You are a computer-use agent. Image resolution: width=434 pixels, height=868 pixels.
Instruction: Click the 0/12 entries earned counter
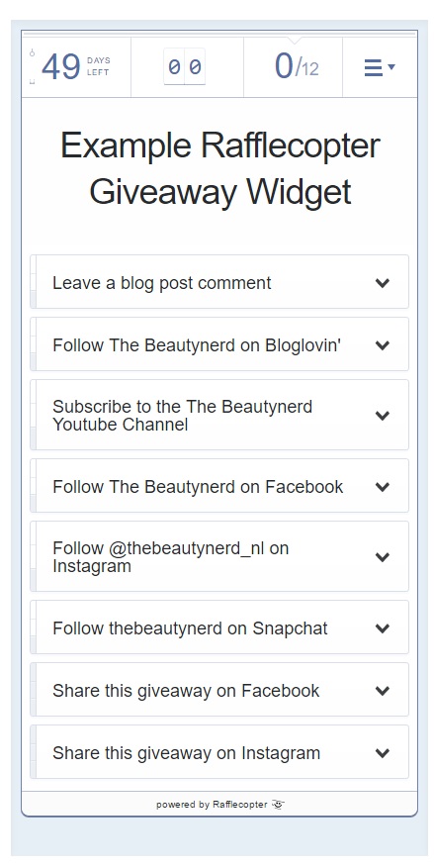(x=297, y=67)
